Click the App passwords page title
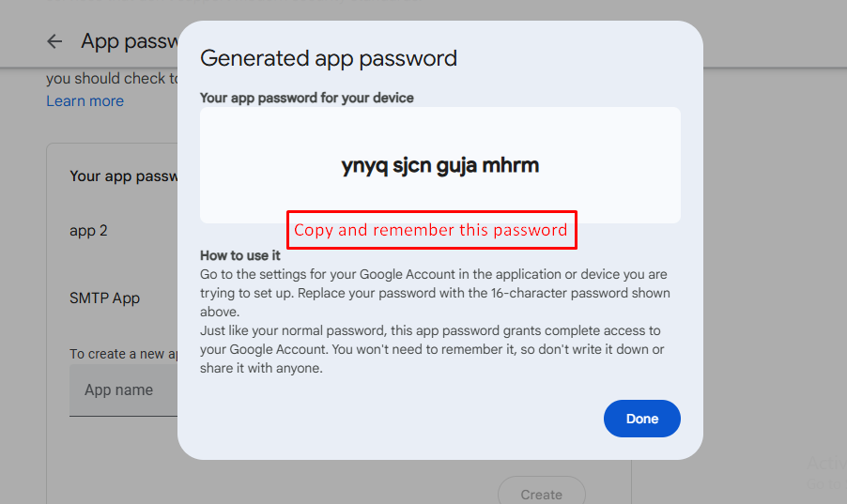Screen dimensions: 847x504 (x=129, y=41)
